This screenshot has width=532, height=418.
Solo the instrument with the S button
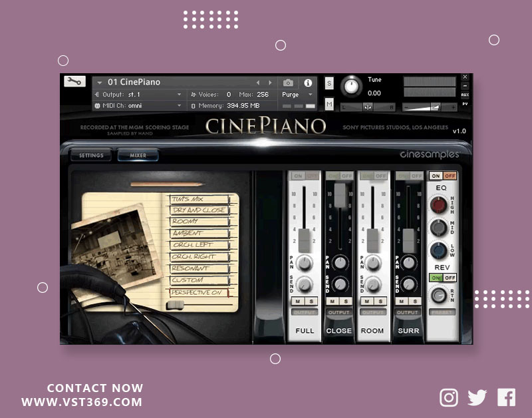(329, 83)
